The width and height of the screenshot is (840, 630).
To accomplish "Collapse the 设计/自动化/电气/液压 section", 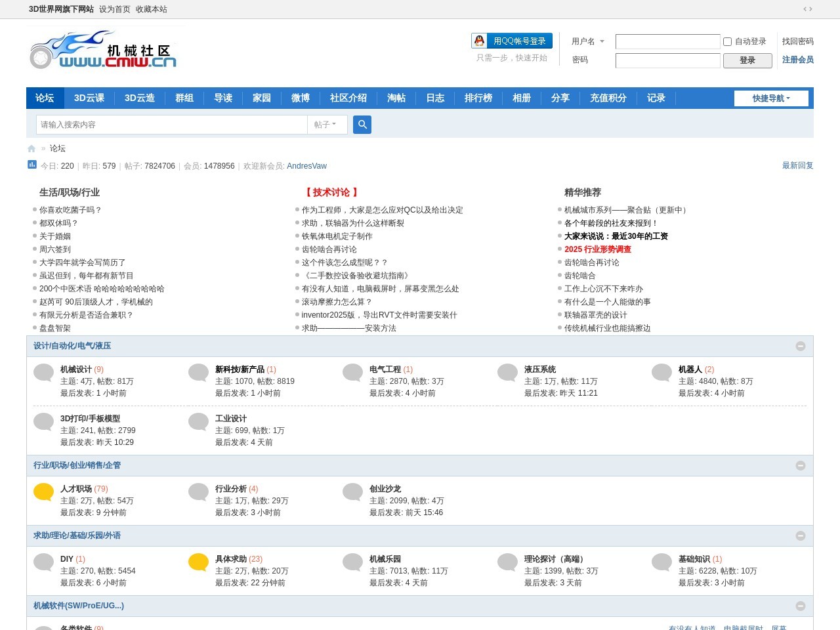I will (800, 346).
